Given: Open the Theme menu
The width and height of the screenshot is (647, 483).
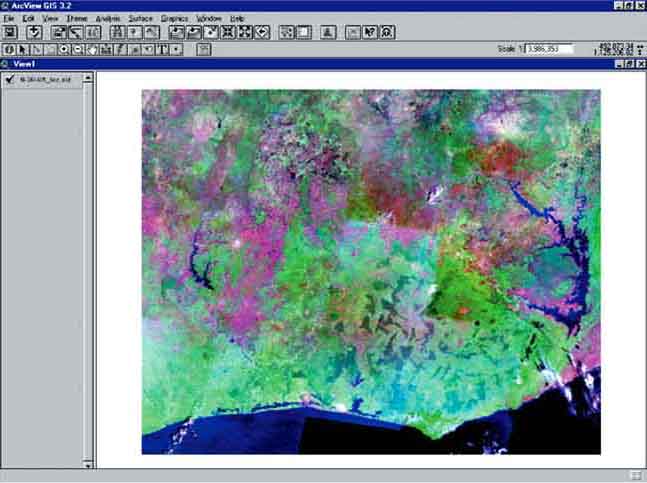Looking at the screenshot, I should 76,18.
